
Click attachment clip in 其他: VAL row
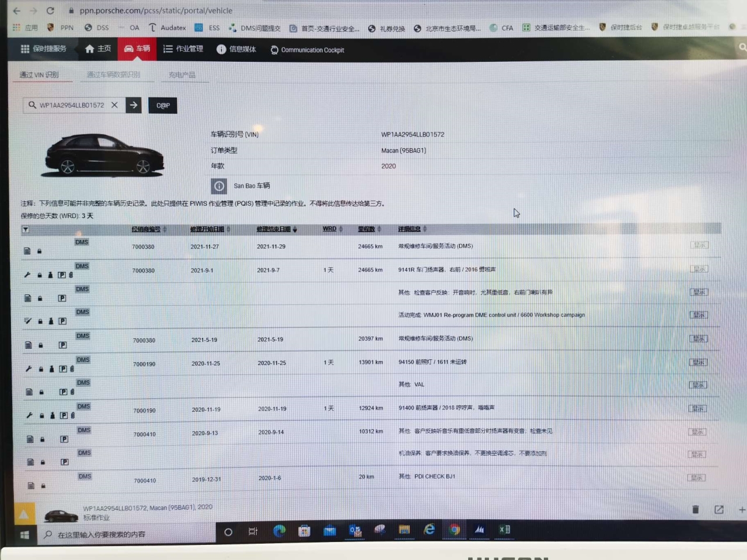(x=72, y=392)
